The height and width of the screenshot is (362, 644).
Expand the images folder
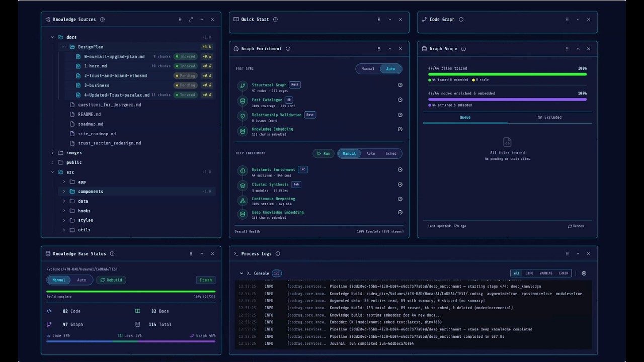click(x=52, y=153)
